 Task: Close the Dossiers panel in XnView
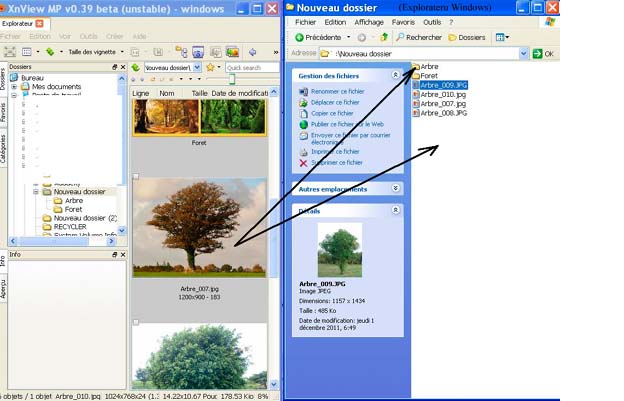(x=123, y=67)
